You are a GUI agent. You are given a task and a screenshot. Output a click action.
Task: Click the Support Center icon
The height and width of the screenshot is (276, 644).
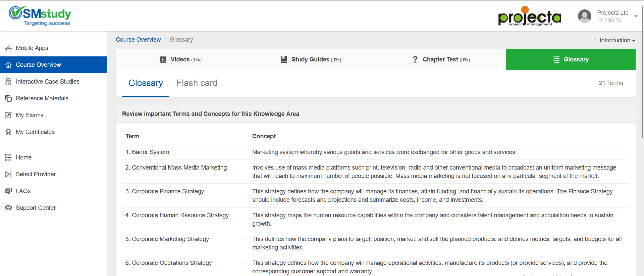(8, 208)
